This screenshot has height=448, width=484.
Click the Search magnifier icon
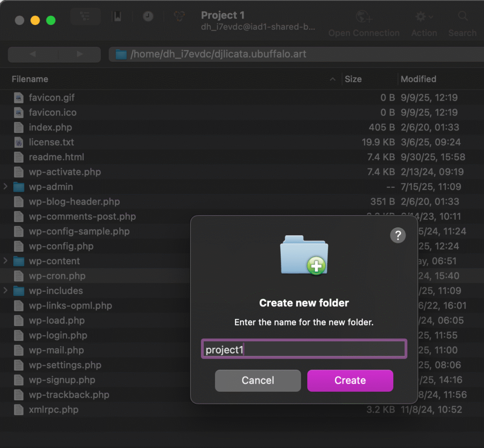pyautogui.click(x=462, y=17)
